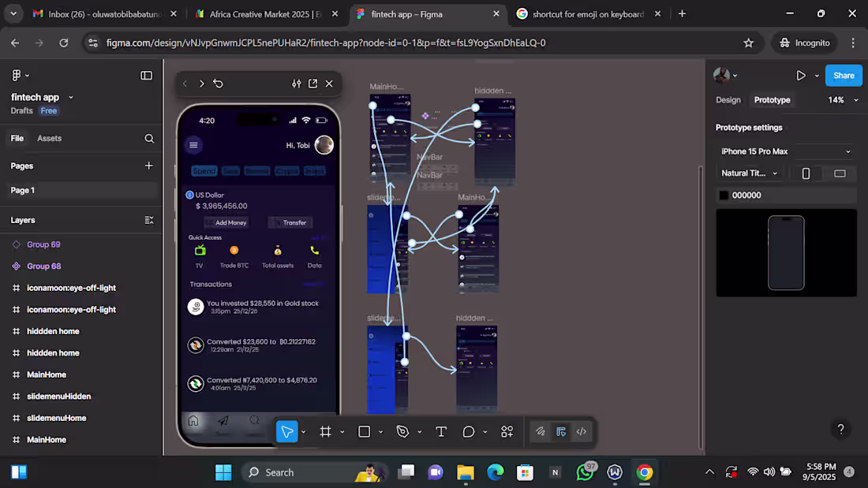Switch to the Design tab
The width and height of the screenshot is (868, 488).
(x=728, y=100)
